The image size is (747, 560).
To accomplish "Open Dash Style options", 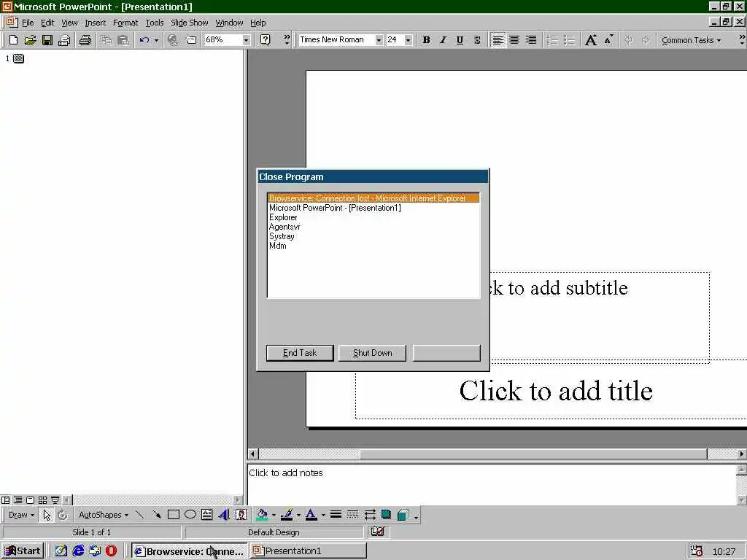I will tap(352, 515).
